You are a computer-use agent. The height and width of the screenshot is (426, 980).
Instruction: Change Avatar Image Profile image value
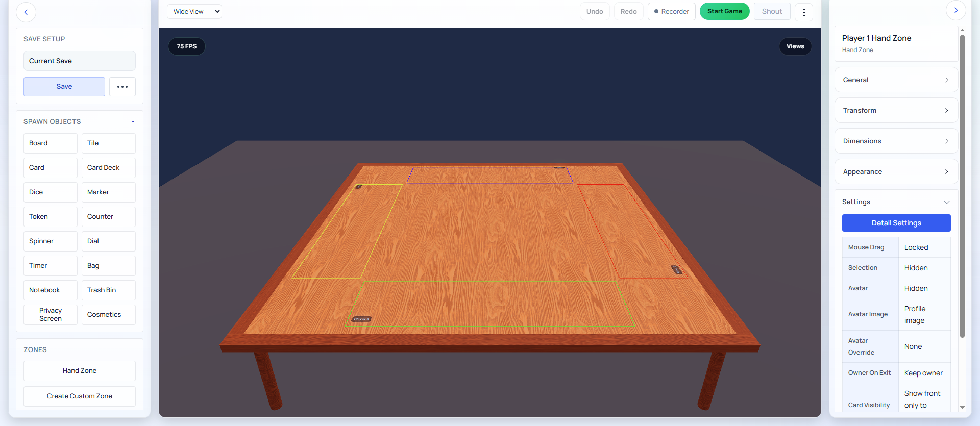pyautogui.click(x=924, y=315)
